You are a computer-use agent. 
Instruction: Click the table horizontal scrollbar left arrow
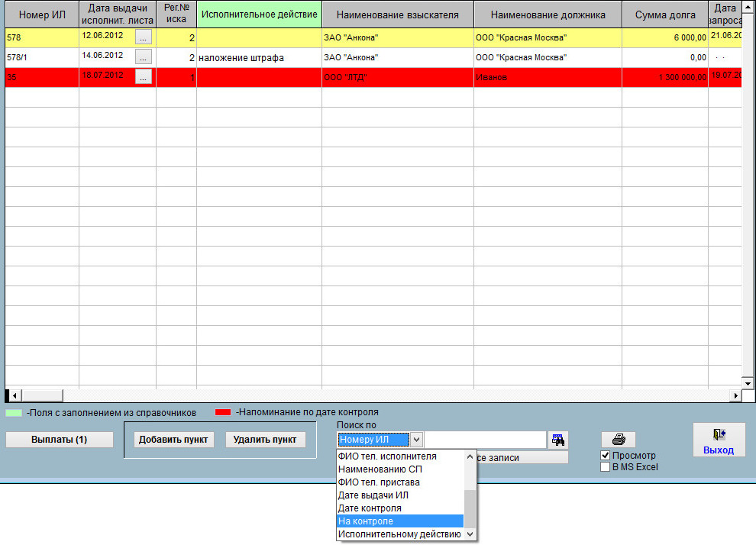[x=15, y=395]
